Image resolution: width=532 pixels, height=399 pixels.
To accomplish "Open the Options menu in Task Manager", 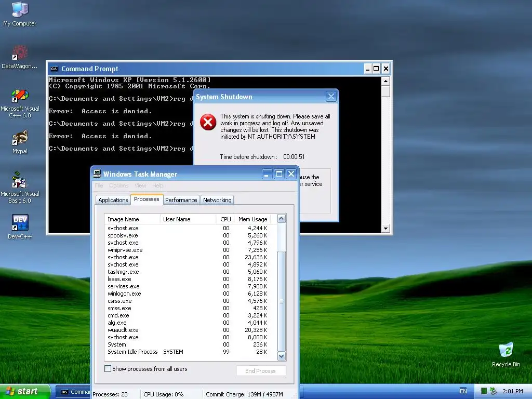I will [119, 185].
